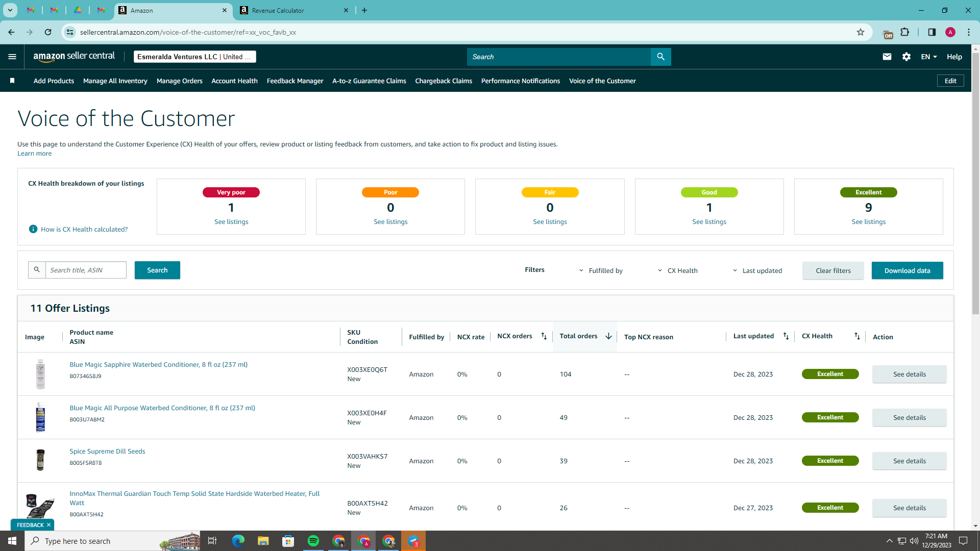
Task: Open the hamburger navigation menu
Action: [x=12, y=57]
